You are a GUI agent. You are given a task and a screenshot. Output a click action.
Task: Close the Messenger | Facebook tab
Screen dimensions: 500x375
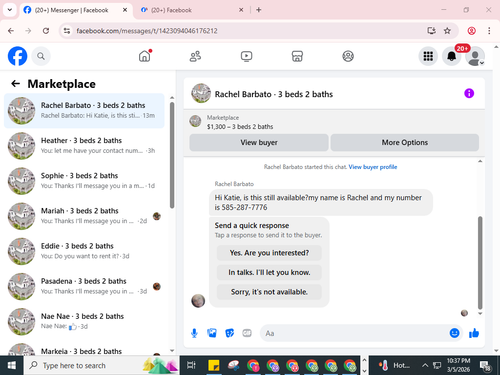tap(125, 10)
